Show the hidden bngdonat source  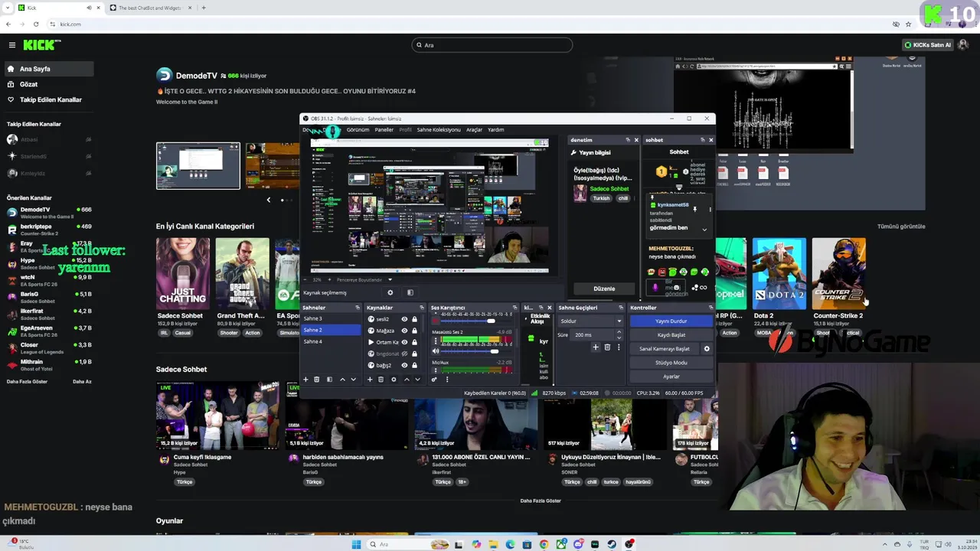click(404, 354)
